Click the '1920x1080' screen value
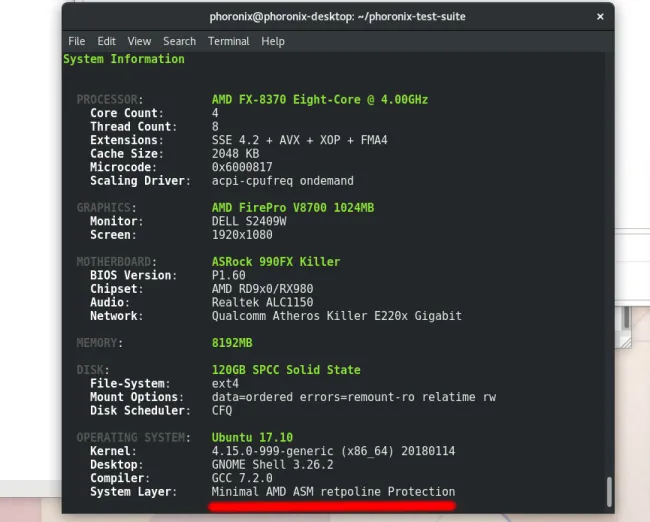The height and width of the screenshot is (522, 650). pos(242,235)
